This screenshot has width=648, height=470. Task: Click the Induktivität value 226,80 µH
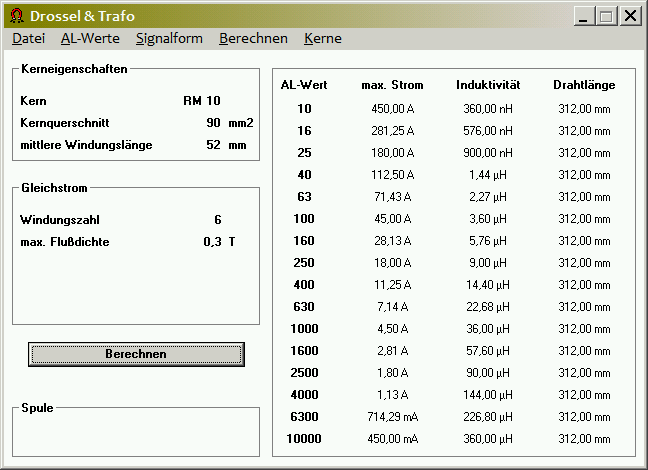coord(488,416)
